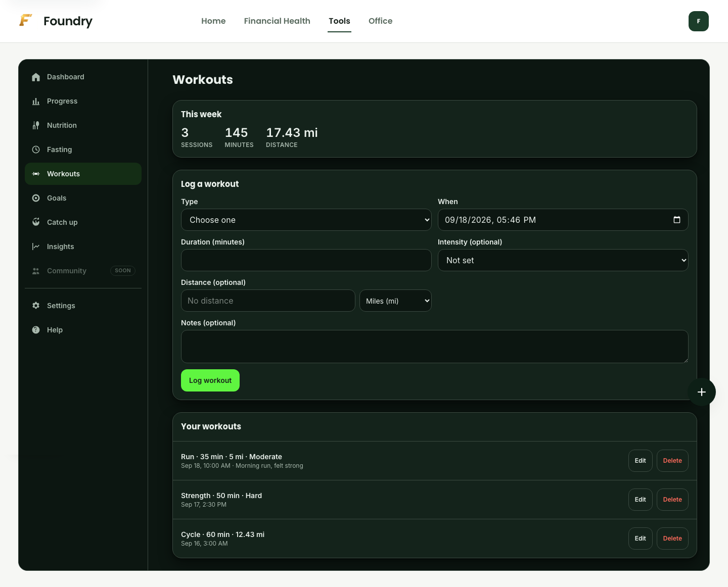Delete the Strength 50 min workout
The image size is (728, 587).
coord(672,500)
